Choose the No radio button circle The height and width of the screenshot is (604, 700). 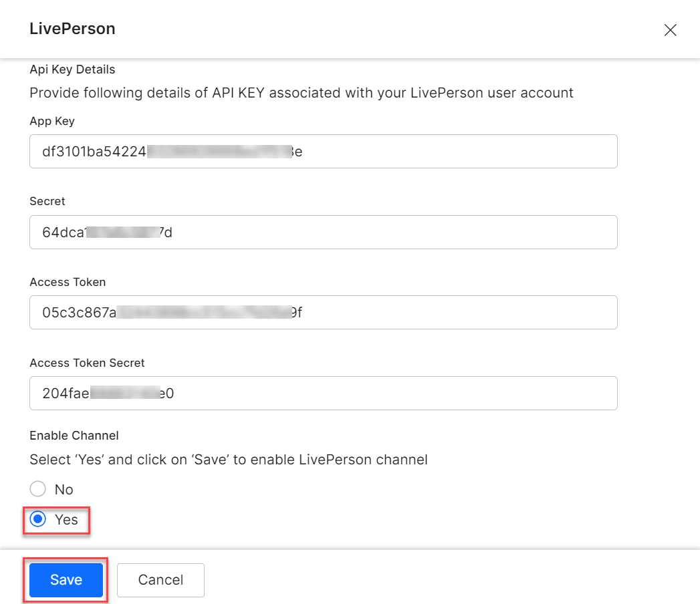click(38, 489)
